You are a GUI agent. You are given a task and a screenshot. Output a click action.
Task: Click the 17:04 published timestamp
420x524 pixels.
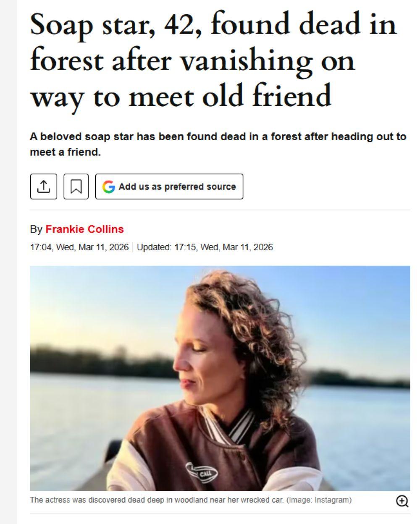(x=79, y=247)
